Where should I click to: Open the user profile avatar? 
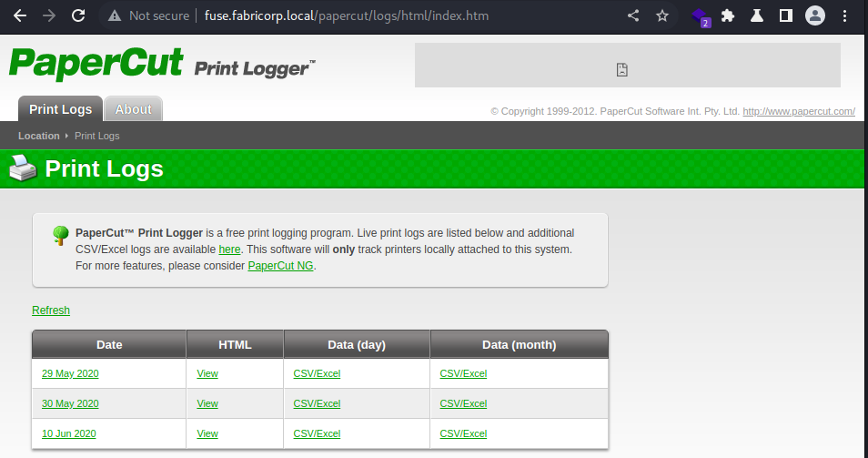tap(815, 15)
